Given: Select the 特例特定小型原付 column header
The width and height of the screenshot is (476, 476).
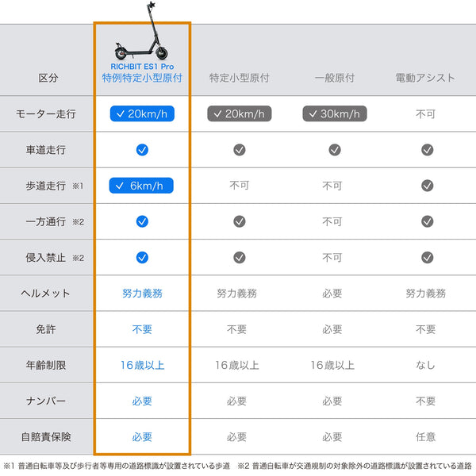Looking at the screenshot, I should click(142, 79).
